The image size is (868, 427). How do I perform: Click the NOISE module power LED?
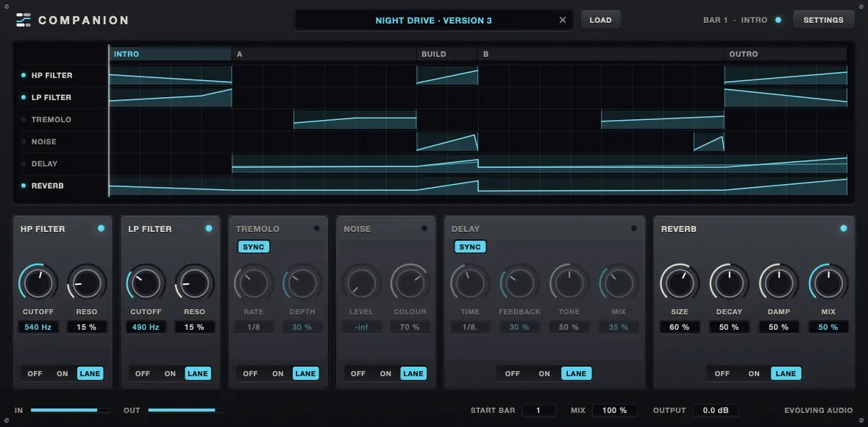click(424, 228)
